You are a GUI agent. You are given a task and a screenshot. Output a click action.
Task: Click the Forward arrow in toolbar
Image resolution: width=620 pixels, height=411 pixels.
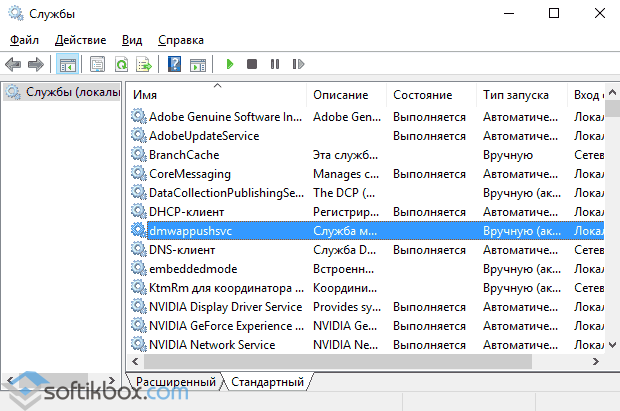36,64
